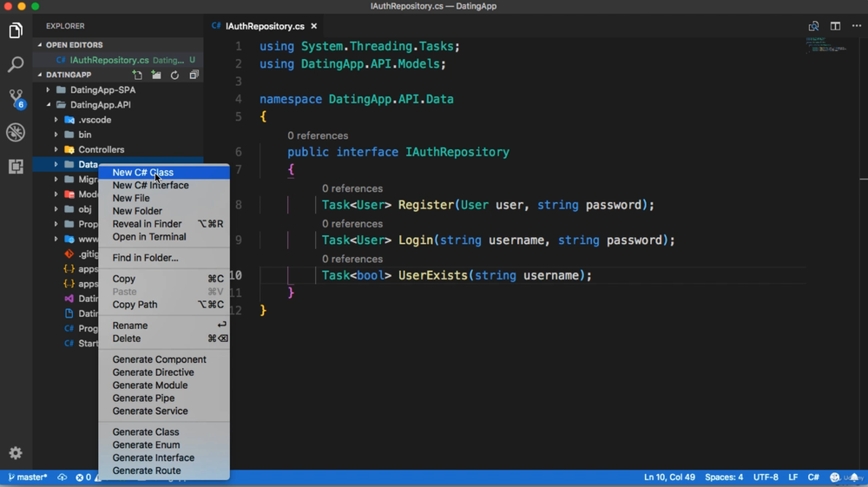Open IAuthRepository.cs in Open Editors list

[118, 60]
